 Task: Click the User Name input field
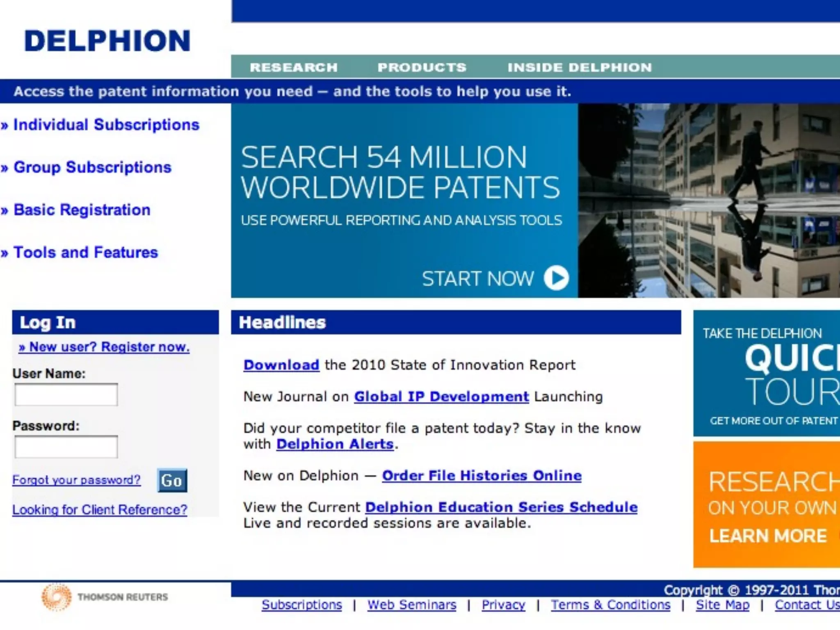[66, 395]
